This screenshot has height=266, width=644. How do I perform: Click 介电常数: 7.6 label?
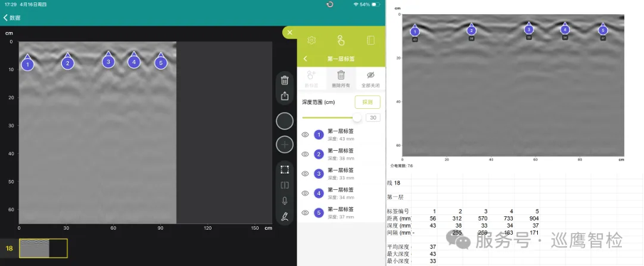click(402, 166)
